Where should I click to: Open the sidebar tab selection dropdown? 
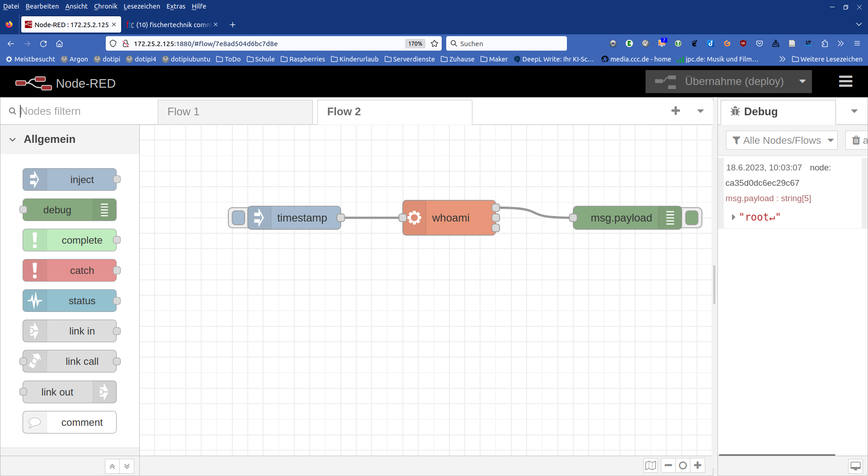854,111
